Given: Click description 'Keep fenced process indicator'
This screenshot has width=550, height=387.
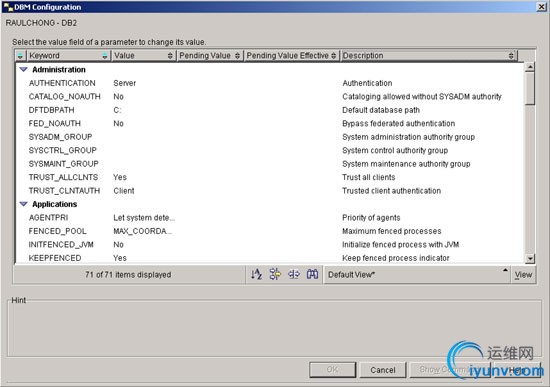Looking at the screenshot, I should [396, 258].
